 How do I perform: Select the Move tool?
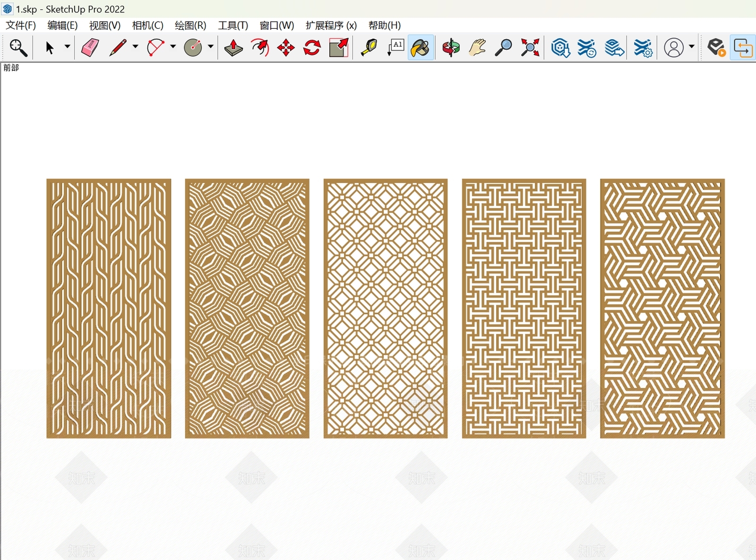click(286, 48)
